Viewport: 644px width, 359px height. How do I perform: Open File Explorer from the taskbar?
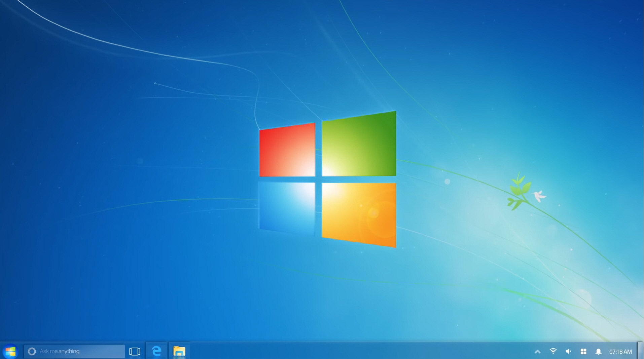(179, 351)
